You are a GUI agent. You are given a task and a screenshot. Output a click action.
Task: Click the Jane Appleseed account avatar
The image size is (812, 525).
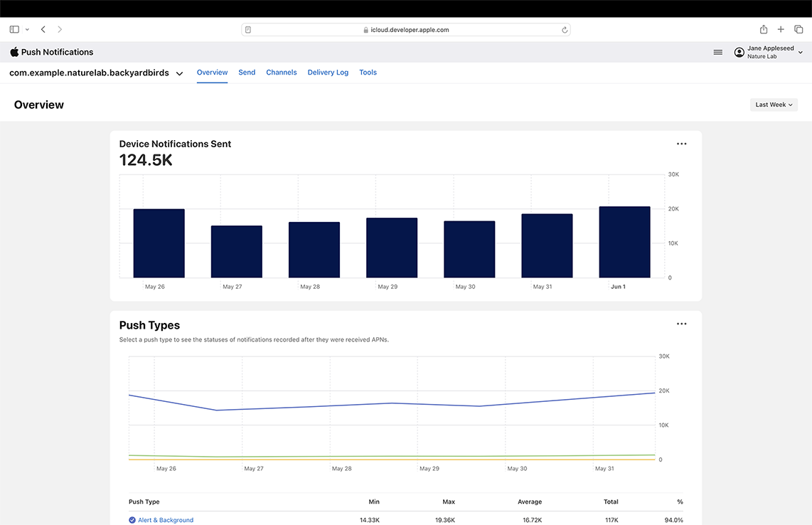coord(739,53)
